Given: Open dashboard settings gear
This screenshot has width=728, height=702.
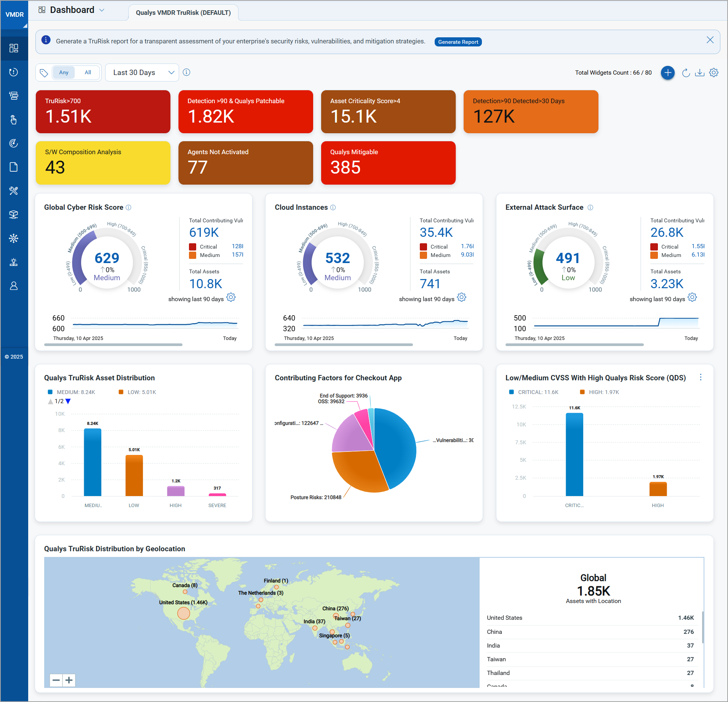Looking at the screenshot, I should tap(714, 73).
